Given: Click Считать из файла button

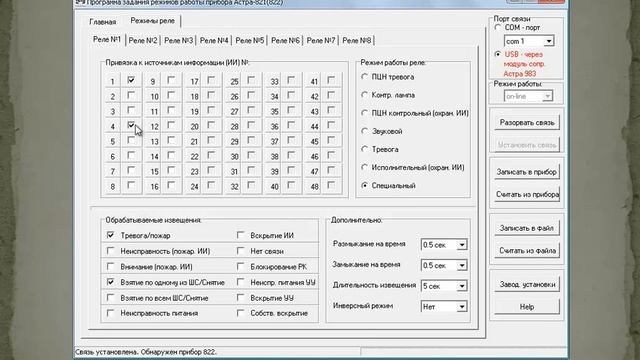Looking at the screenshot, I should pyautogui.click(x=527, y=251).
